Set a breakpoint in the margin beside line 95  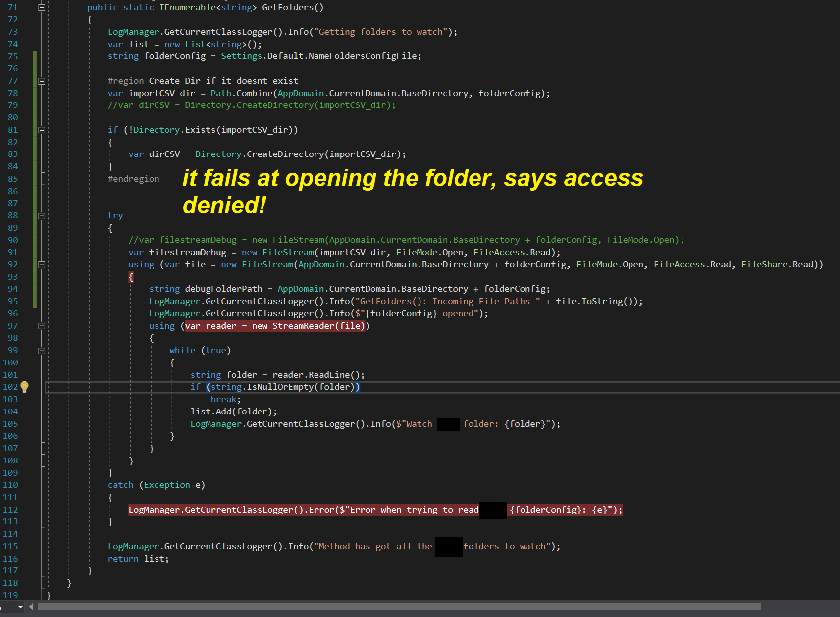click(x=5, y=301)
